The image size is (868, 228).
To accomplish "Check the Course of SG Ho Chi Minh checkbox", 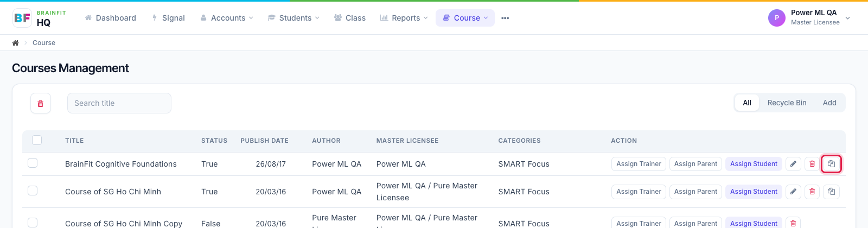I will (x=33, y=191).
